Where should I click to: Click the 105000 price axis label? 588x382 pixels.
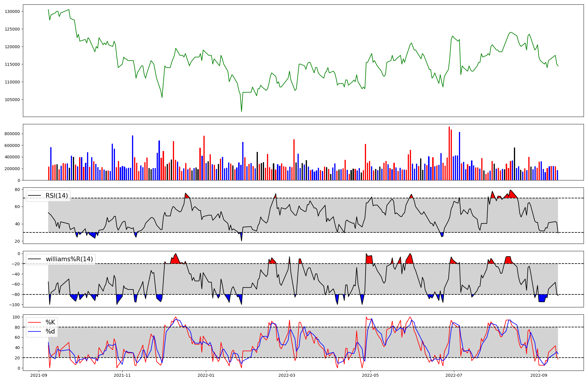click(12, 100)
